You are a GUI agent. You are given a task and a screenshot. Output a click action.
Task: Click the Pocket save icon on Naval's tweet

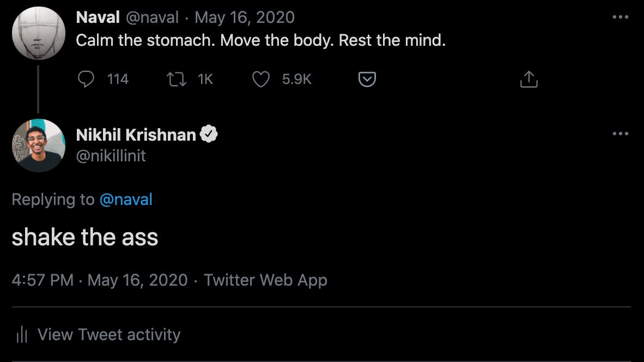[367, 80]
